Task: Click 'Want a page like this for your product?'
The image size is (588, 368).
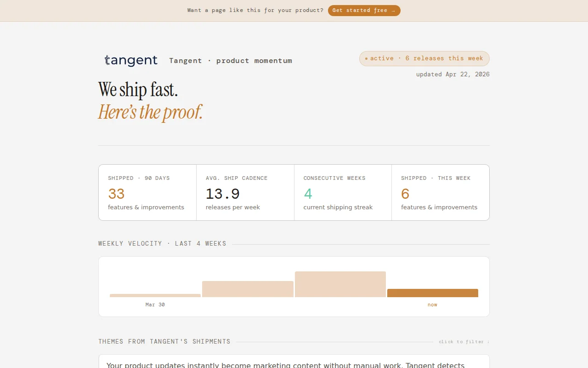Action: (255, 10)
